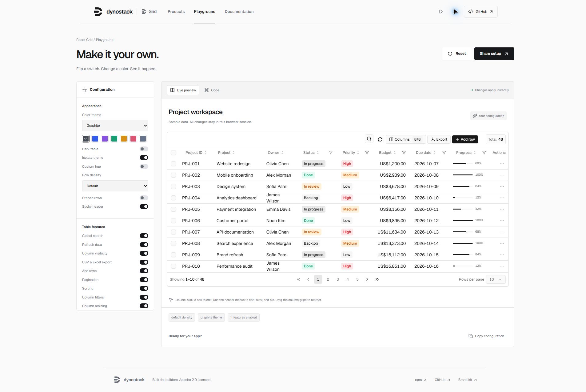The image size is (586, 392).
Task: Click the Add row button
Action: 465,139
